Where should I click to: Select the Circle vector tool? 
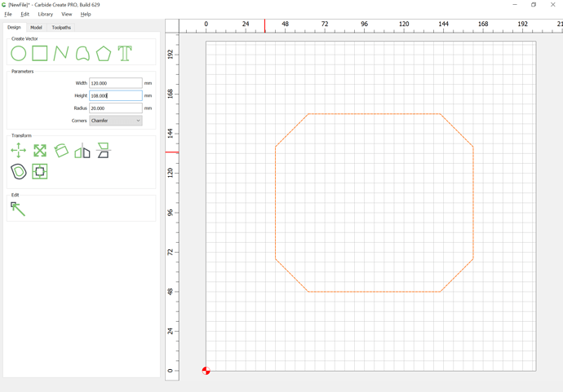18,54
